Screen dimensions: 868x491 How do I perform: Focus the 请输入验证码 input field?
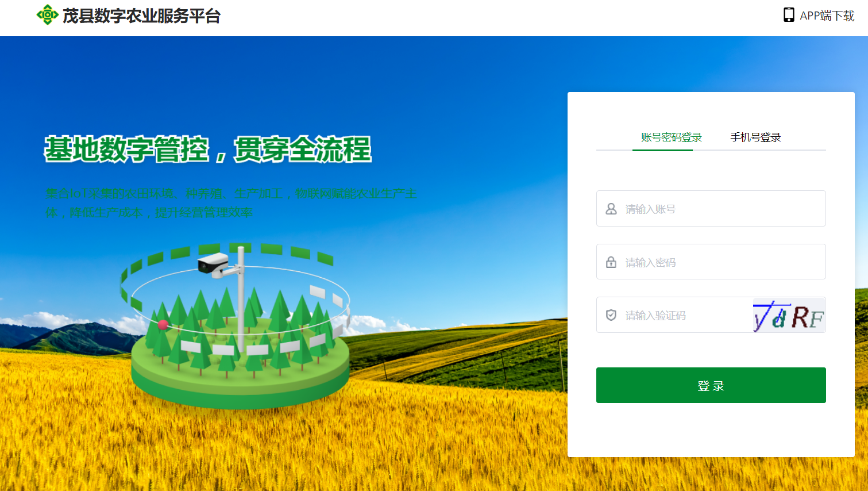pos(674,315)
